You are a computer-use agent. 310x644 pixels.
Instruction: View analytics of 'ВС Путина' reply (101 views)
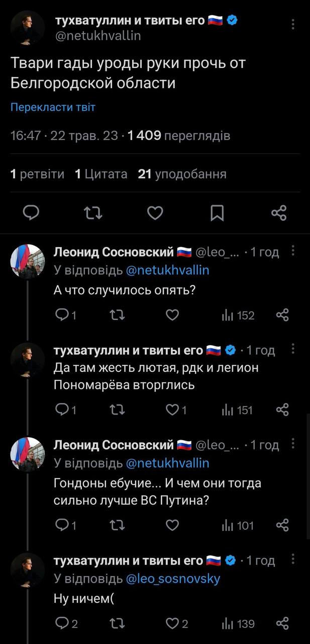pos(238,526)
